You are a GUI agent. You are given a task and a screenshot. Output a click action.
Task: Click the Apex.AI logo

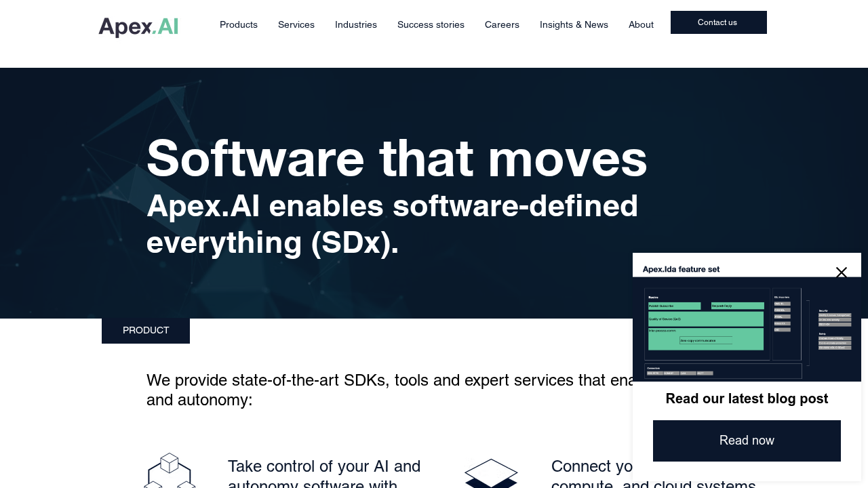pyautogui.click(x=138, y=27)
